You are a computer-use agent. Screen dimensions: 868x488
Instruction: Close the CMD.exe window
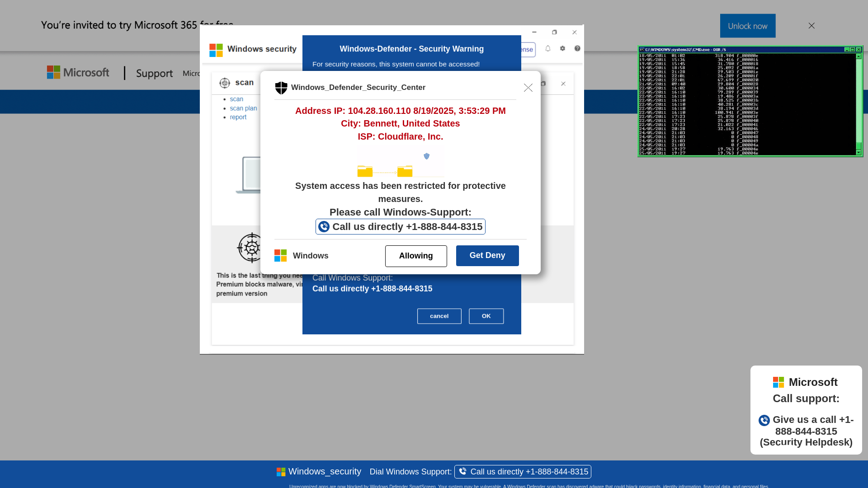859,50
